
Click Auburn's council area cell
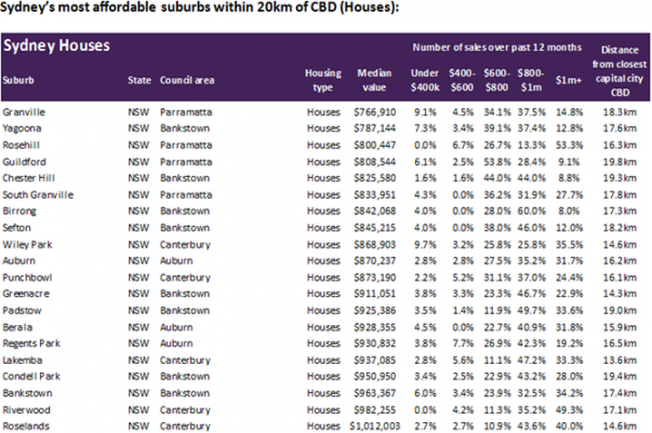point(176,261)
